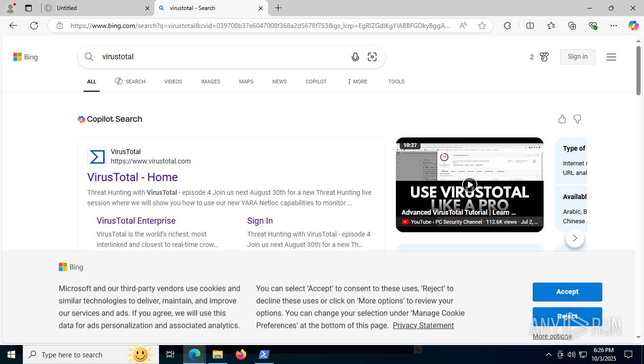
Task: Show next carousel card with arrow
Action: pyautogui.click(x=575, y=238)
